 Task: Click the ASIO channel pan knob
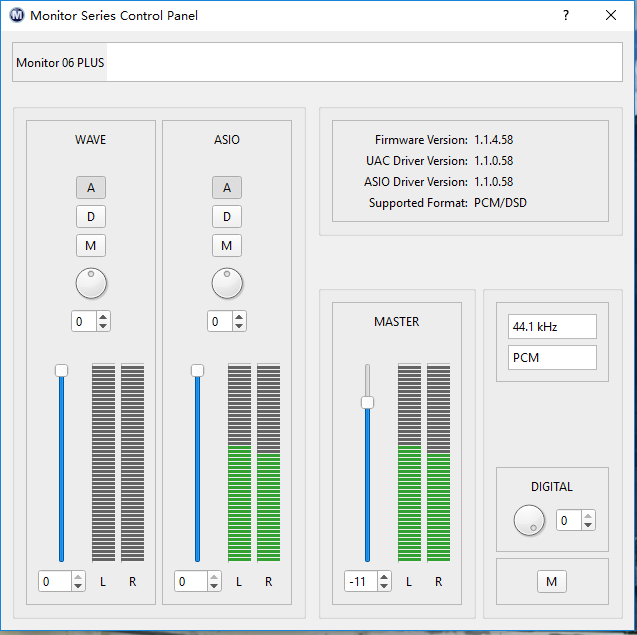click(227, 283)
